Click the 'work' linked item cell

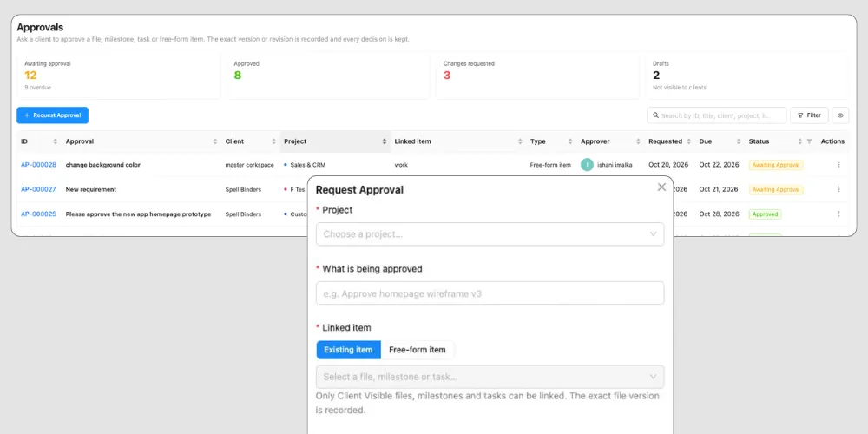click(401, 165)
